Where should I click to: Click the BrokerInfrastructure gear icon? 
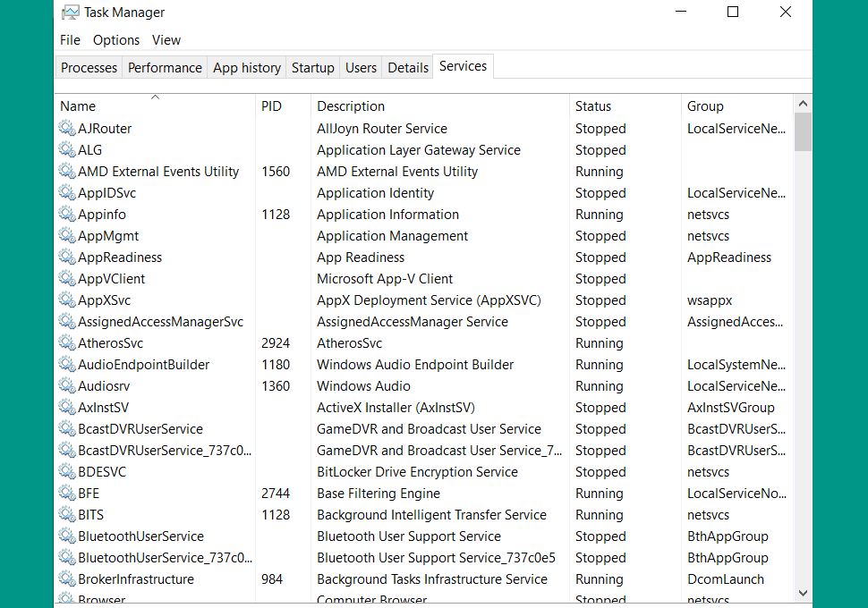(67, 579)
